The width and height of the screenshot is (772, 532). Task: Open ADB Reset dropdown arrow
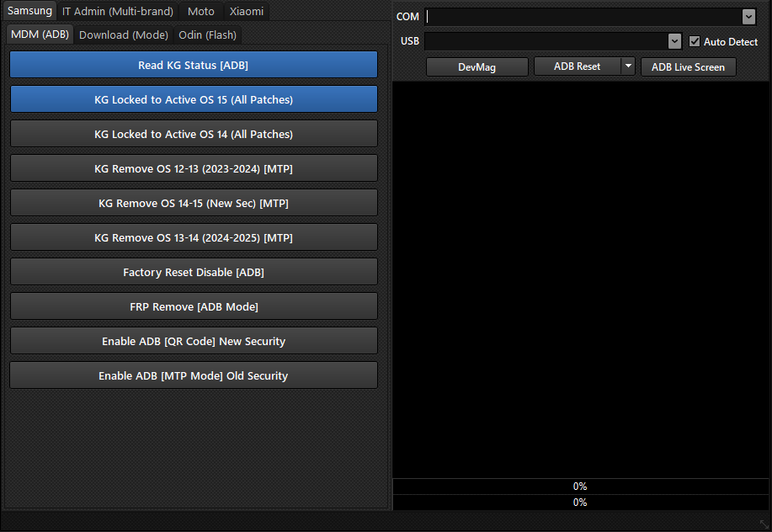[628, 66]
